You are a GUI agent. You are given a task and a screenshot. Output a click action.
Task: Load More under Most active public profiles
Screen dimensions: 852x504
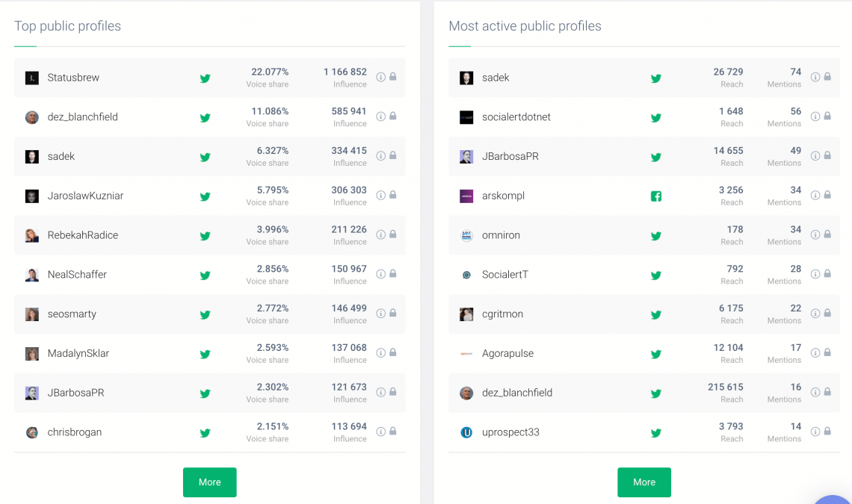644,482
